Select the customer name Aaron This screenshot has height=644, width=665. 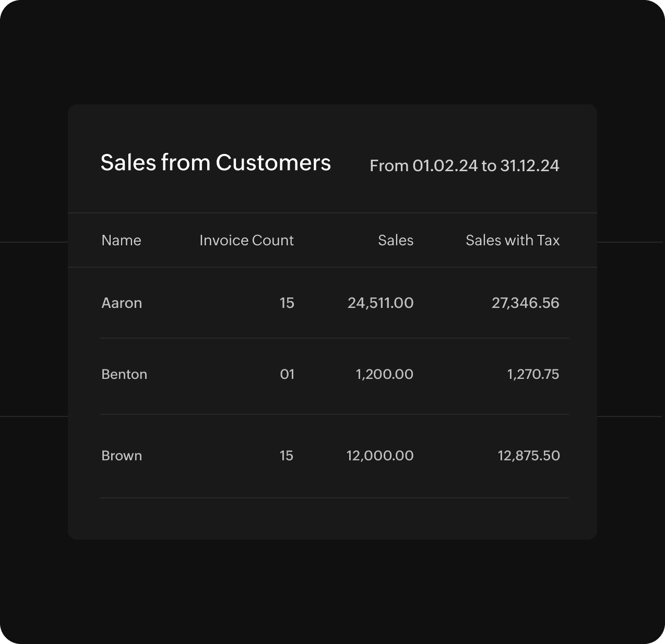pyautogui.click(x=122, y=303)
